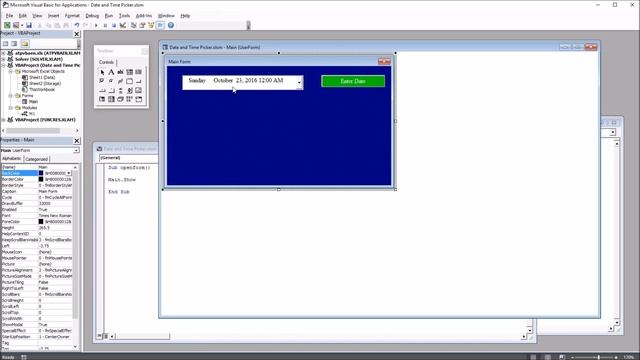Open the File menu

pyautogui.click(x=9, y=16)
